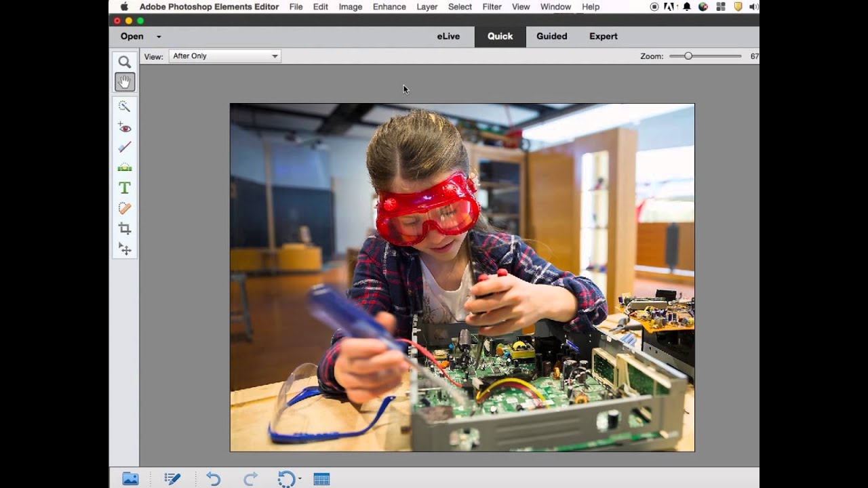The width and height of the screenshot is (868, 488).
Task: Click the globe with red badge icon
Action: coord(703,7)
